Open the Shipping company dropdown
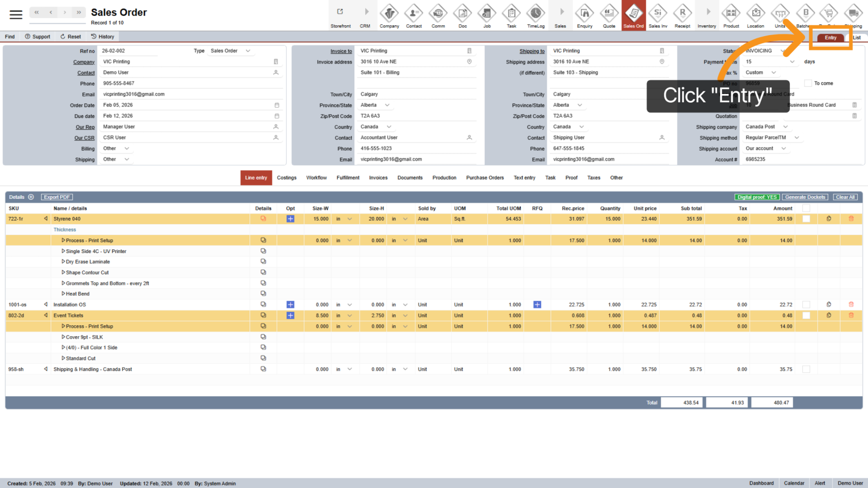Screen dimensions: 868x488 click(x=767, y=127)
